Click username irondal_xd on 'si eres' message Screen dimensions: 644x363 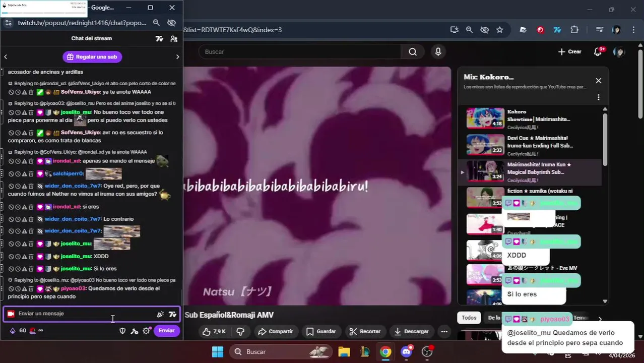[67, 207]
